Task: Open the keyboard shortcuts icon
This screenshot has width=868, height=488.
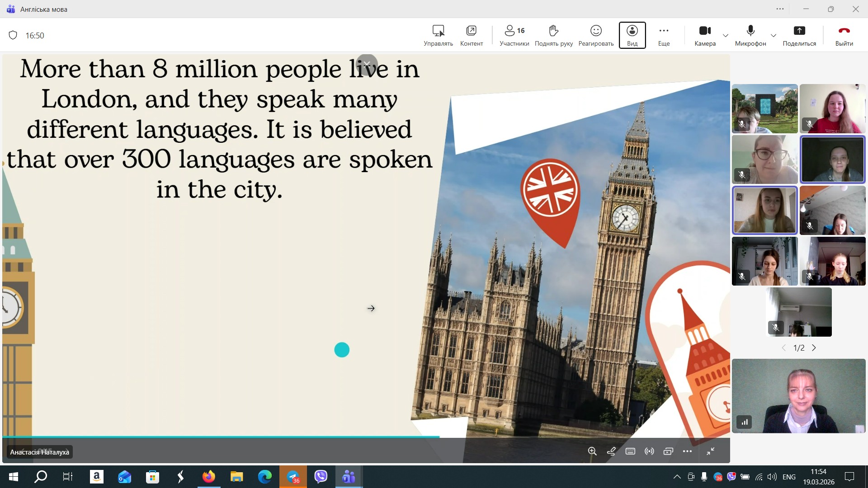Action: tap(630, 451)
